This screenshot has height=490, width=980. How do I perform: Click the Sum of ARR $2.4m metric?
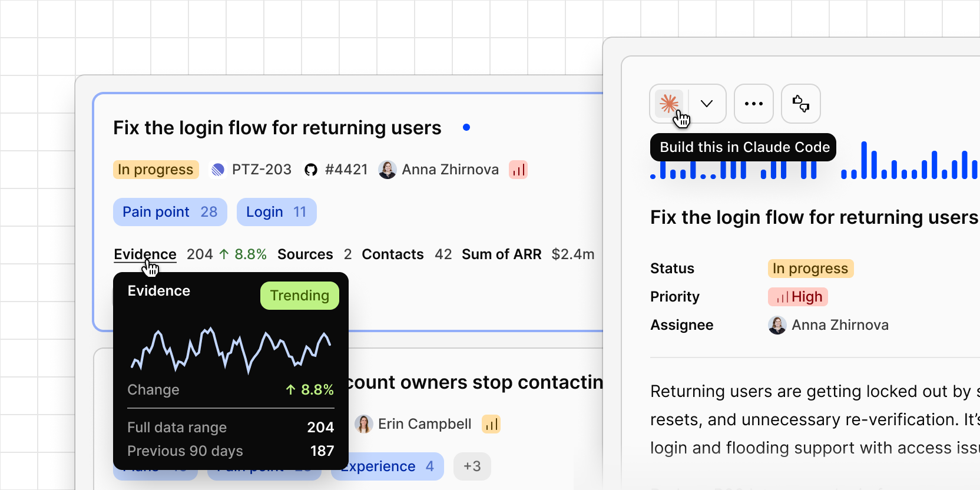click(528, 254)
